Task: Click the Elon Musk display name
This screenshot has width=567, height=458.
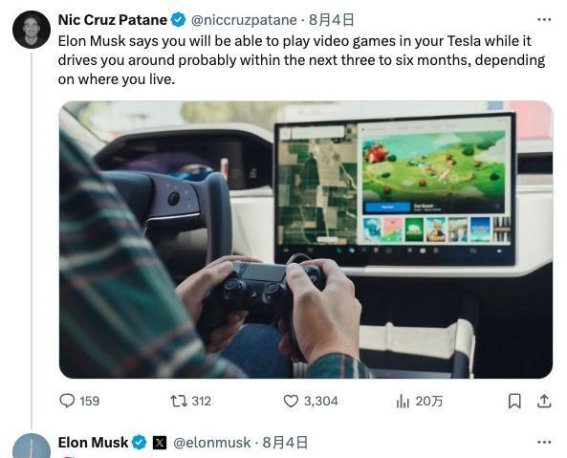Action: (93, 442)
